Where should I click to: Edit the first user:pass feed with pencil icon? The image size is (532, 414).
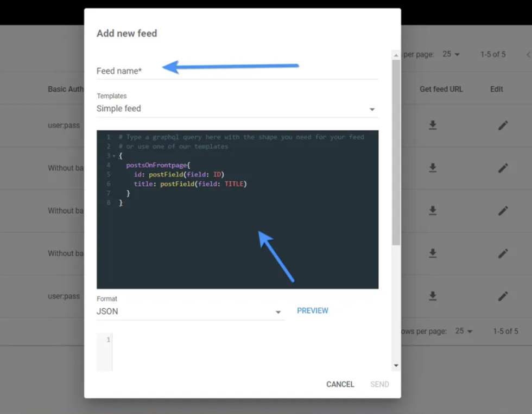(x=503, y=125)
